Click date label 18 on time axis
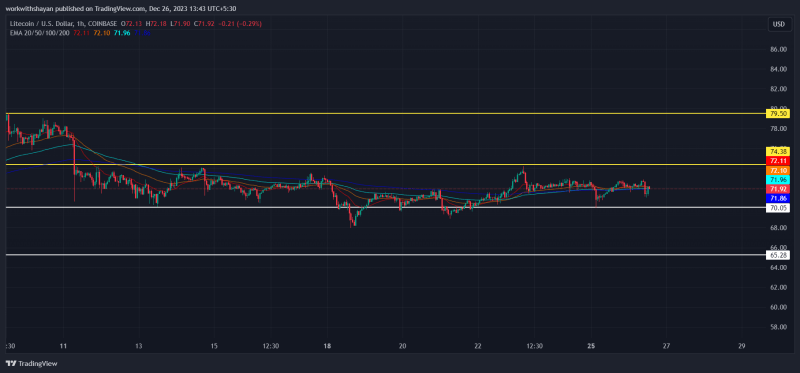800x373 pixels. pyautogui.click(x=327, y=346)
